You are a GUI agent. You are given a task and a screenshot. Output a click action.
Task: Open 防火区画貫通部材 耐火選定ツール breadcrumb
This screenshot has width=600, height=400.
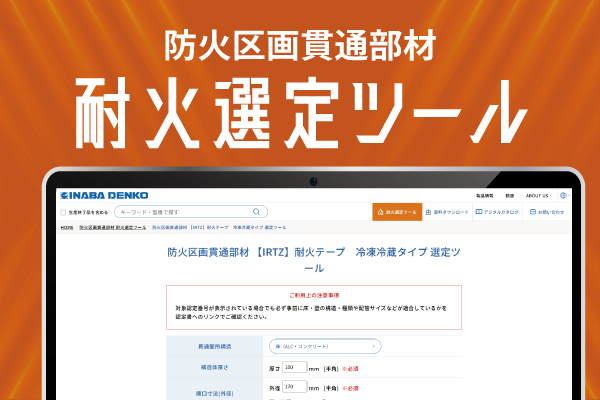[x=112, y=227]
